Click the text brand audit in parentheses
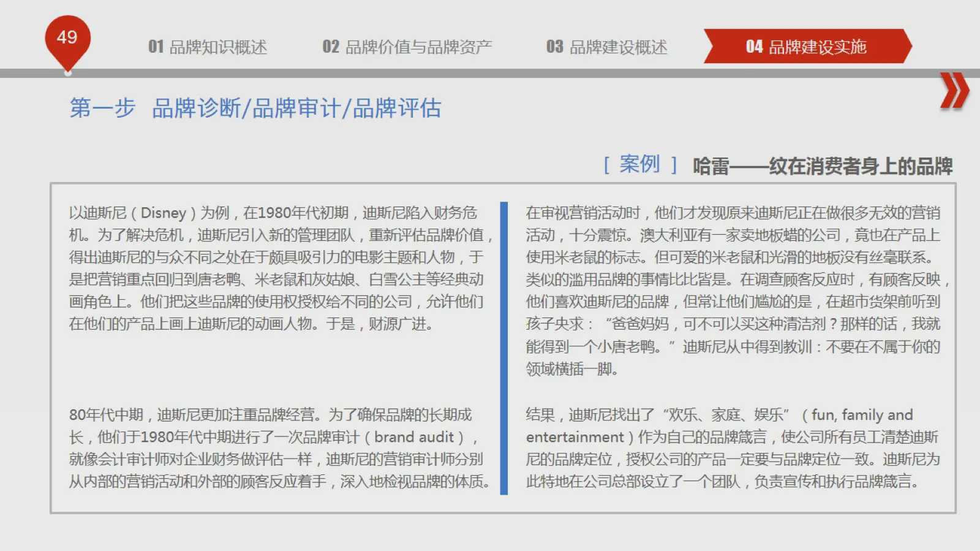 [414, 437]
